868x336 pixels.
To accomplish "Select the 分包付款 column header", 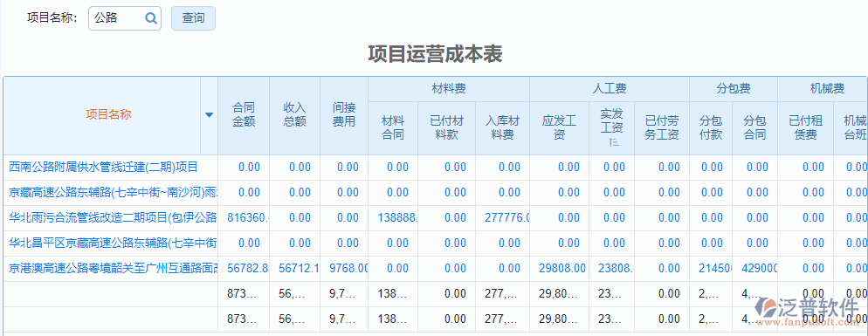I will coord(711,128).
